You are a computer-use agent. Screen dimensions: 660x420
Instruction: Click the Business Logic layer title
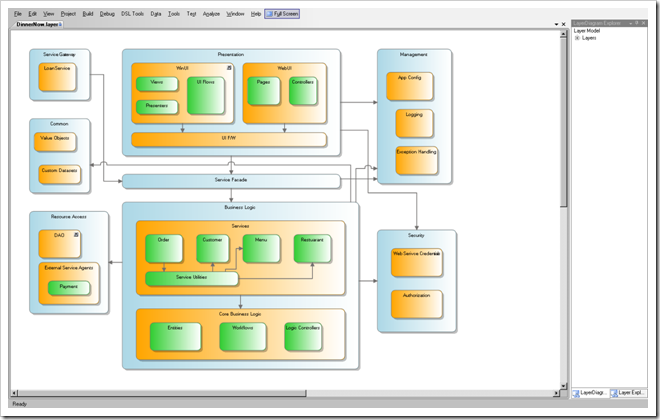(240, 207)
